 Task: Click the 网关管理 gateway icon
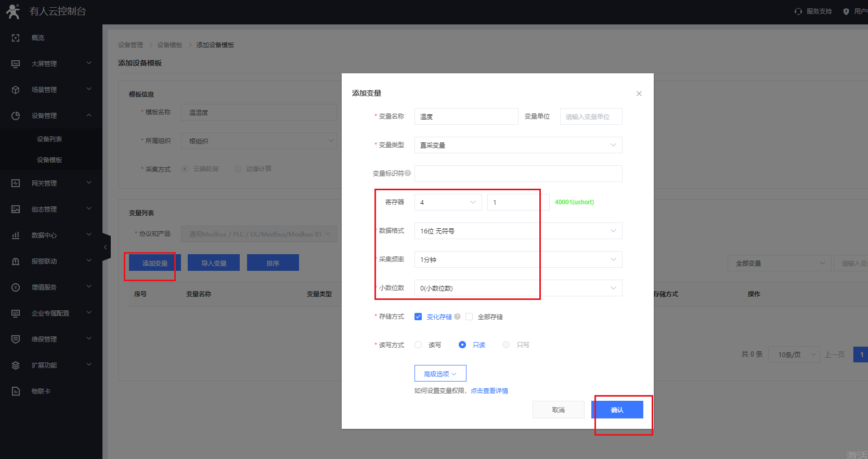tap(16, 183)
